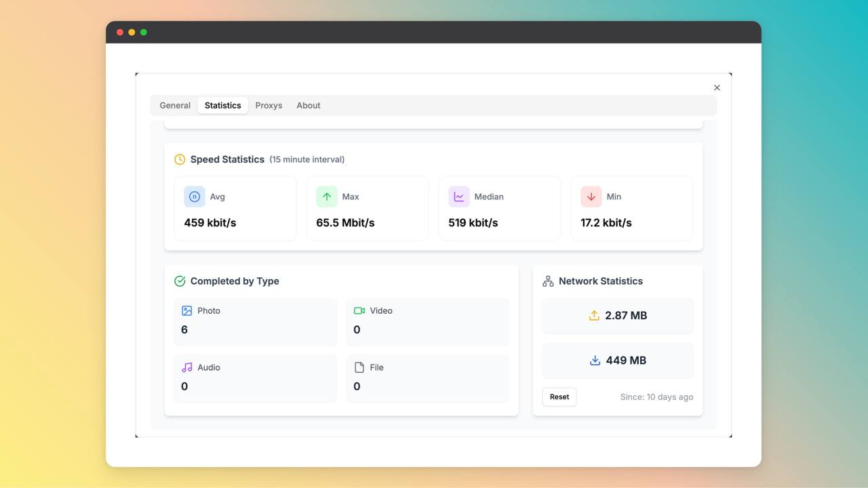Open the Proxys tab
This screenshot has width=868, height=488.
[269, 105]
